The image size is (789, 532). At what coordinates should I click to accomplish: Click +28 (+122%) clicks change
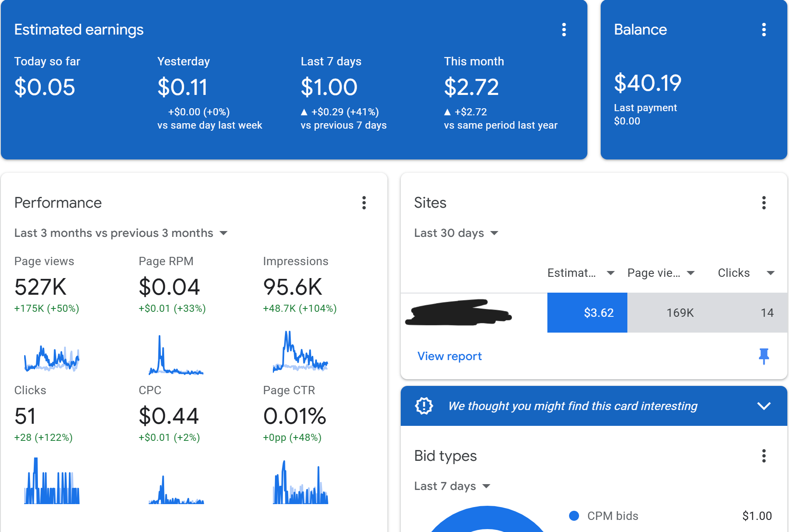click(x=43, y=438)
